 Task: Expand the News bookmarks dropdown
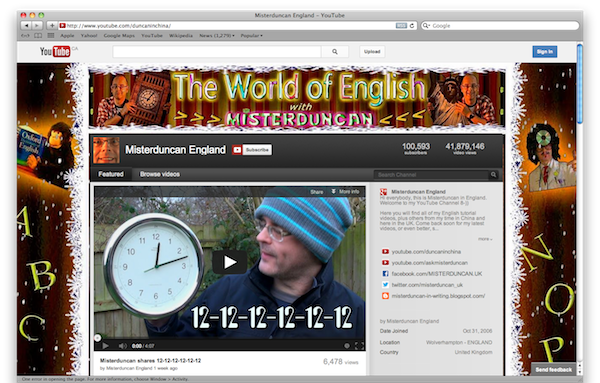point(217,36)
